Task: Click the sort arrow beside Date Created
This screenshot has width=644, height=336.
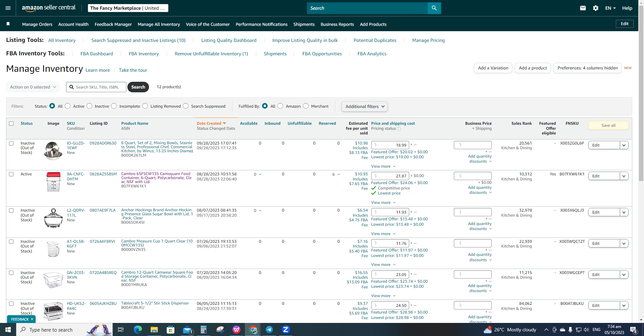Action: [224, 123]
